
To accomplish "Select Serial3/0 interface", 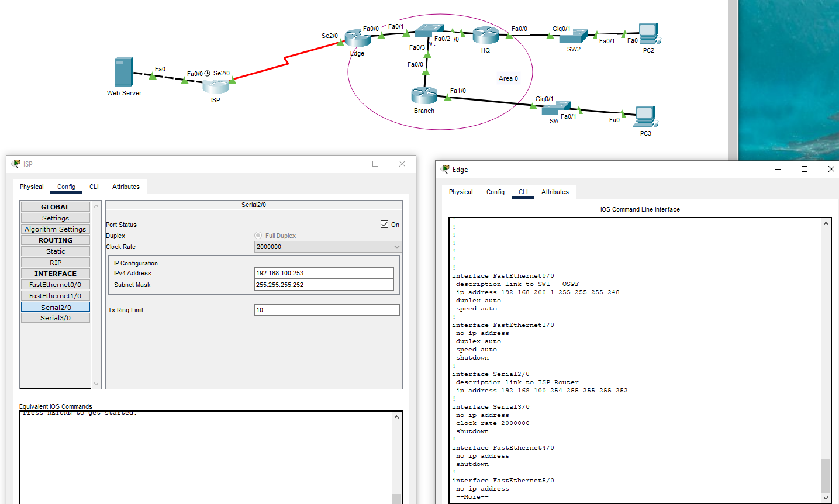I will (x=56, y=318).
